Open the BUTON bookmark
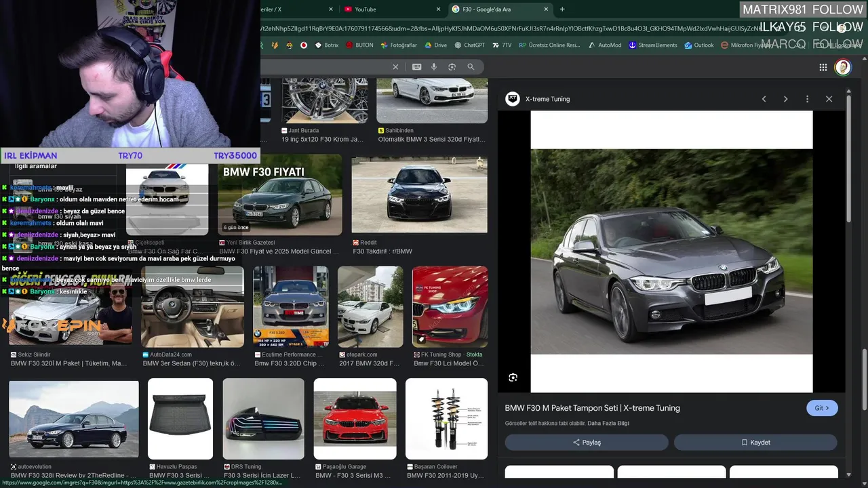 tap(359, 45)
